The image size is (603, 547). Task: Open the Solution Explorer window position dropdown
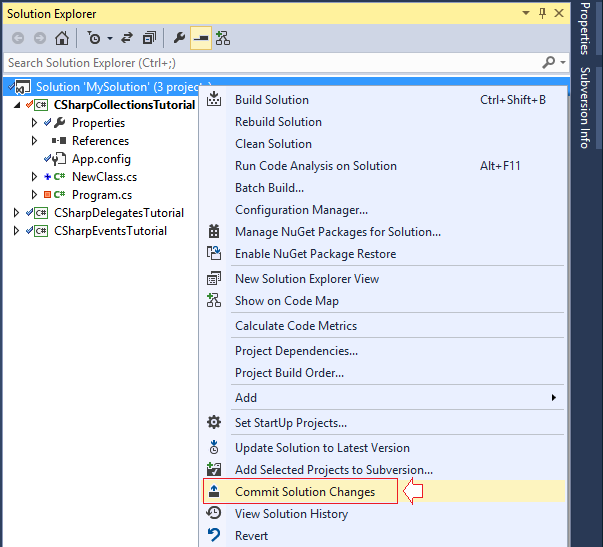click(x=526, y=13)
